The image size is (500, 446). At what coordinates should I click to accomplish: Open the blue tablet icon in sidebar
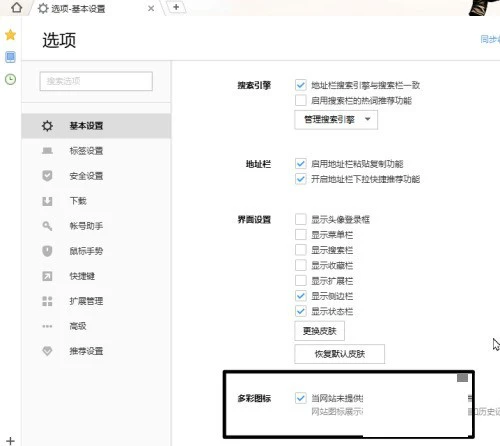(10, 57)
